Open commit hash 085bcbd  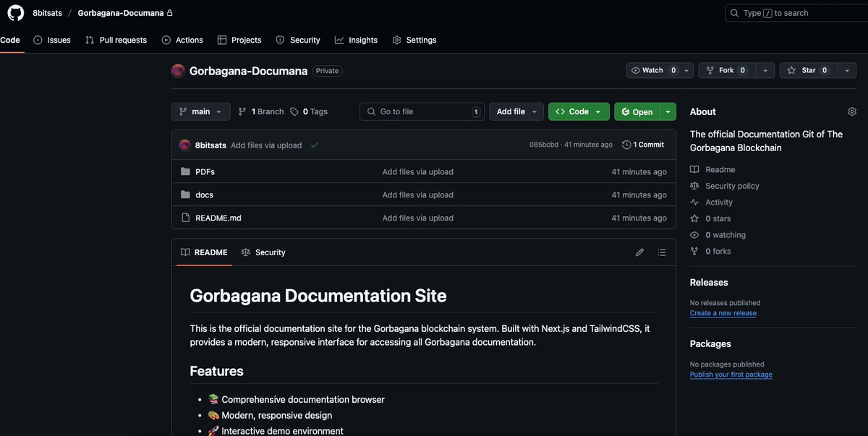click(x=544, y=145)
